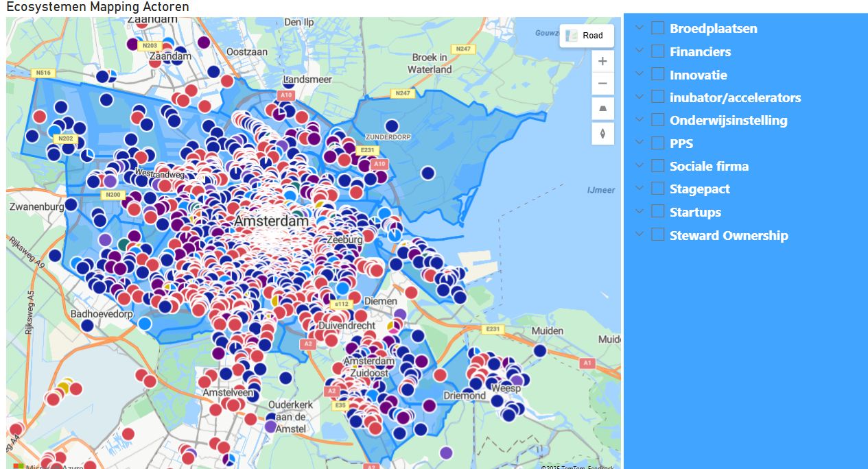Expand the Innovatie category chevron
The width and height of the screenshot is (868, 469).
640,74
